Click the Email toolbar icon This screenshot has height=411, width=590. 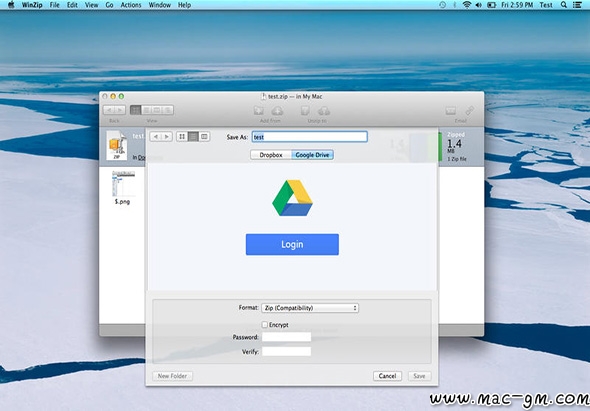point(451,110)
